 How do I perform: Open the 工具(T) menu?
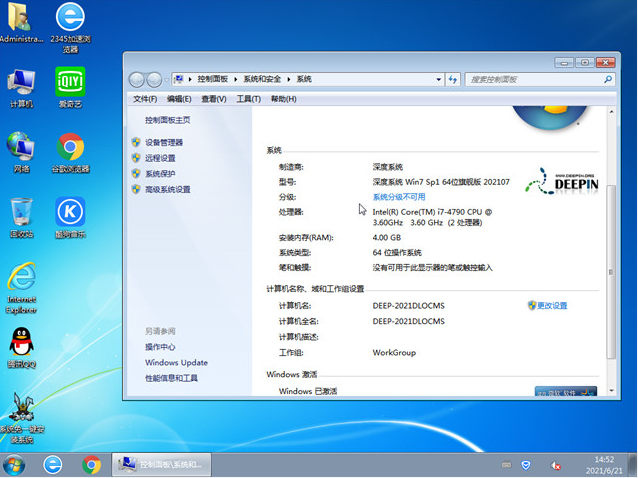tap(248, 99)
